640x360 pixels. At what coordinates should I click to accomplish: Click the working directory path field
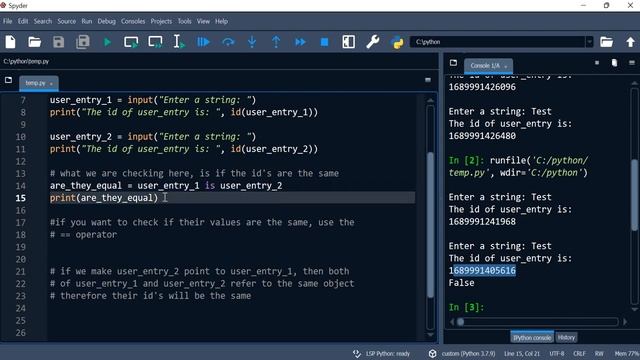point(498,42)
